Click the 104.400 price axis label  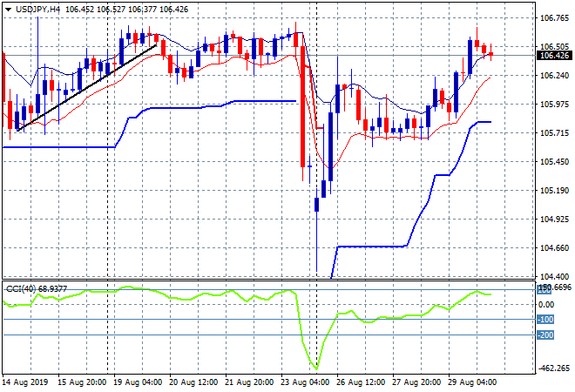pos(554,276)
